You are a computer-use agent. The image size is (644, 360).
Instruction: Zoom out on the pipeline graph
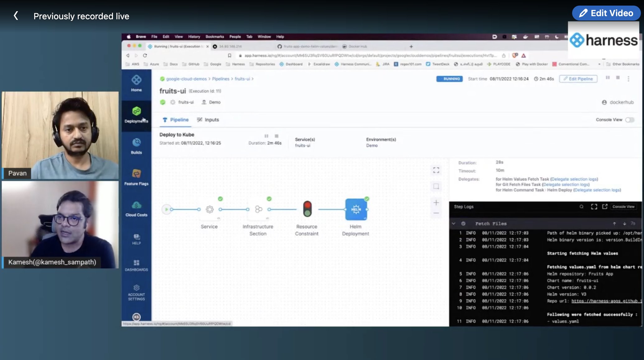(x=436, y=213)
